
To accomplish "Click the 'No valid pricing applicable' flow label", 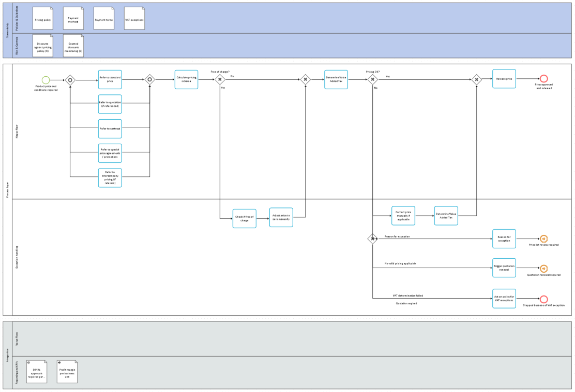I will (x=400, y=263).
